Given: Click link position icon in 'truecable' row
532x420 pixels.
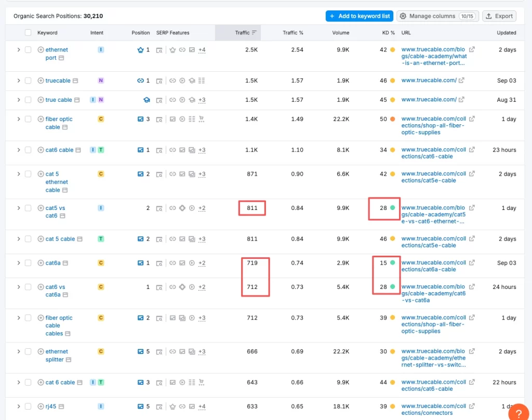Looking at the screenshot, I should pos(140,81).
